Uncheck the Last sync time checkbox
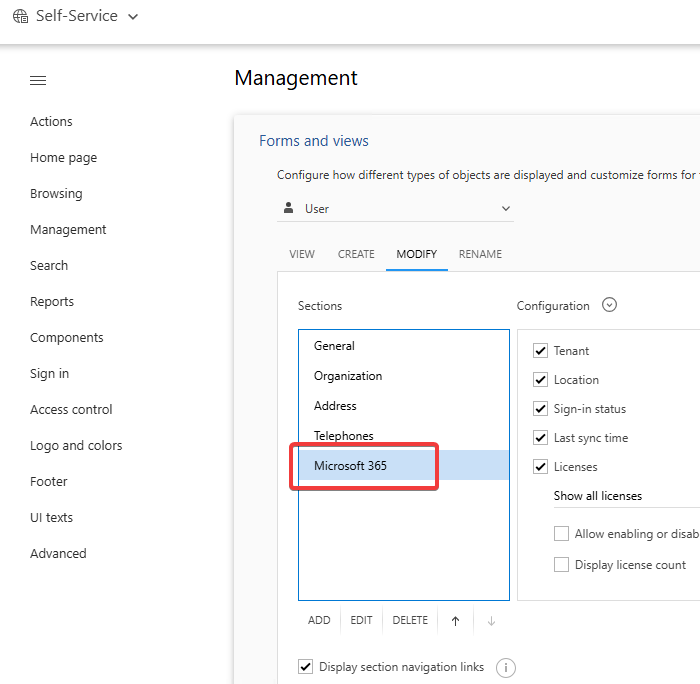This screenshot has height=684, width=700. (541, 438)
